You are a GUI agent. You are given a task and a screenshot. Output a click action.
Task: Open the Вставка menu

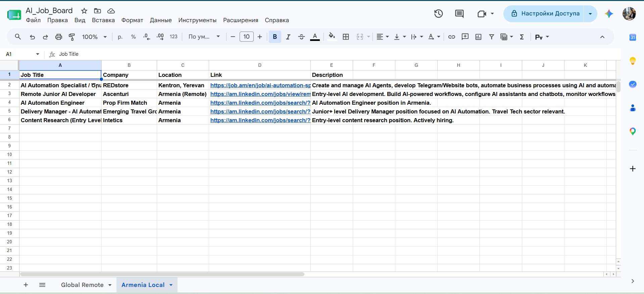point(103,20)
